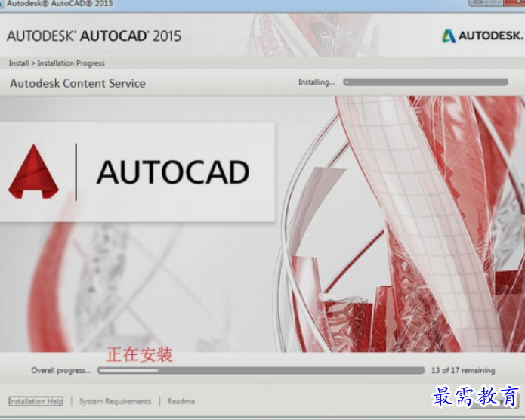
Task: Close the AutoCAD installer window
Action: click(515, 3)
